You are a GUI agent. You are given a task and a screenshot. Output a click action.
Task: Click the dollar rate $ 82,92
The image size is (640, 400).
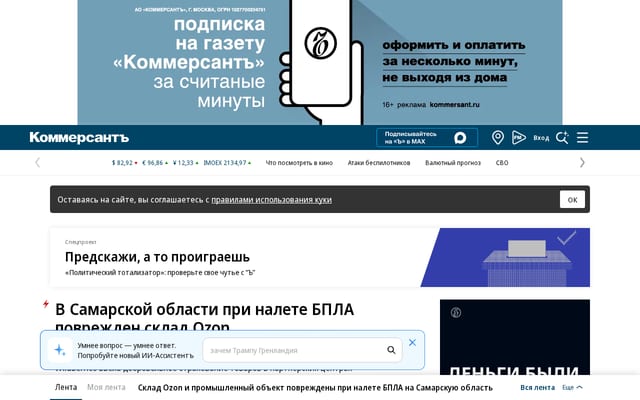click(x=124, y=163)
